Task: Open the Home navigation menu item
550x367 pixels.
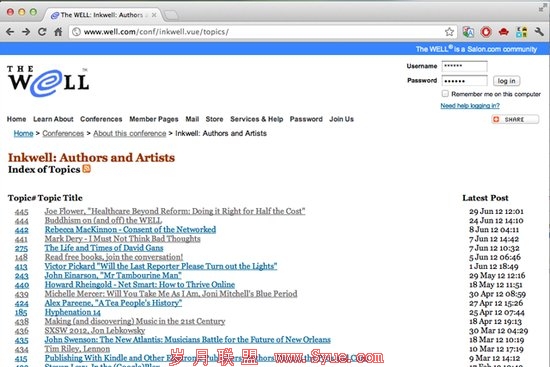Action: [16, 119]
